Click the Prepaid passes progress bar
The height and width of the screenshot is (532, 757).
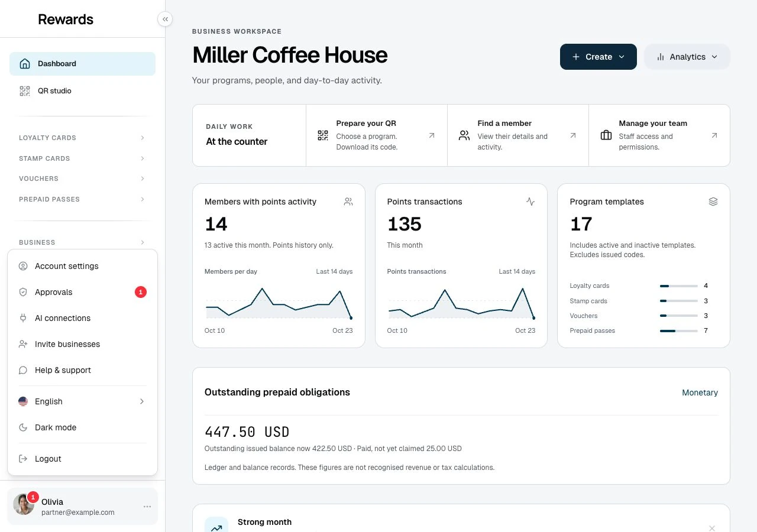point(679,331)
